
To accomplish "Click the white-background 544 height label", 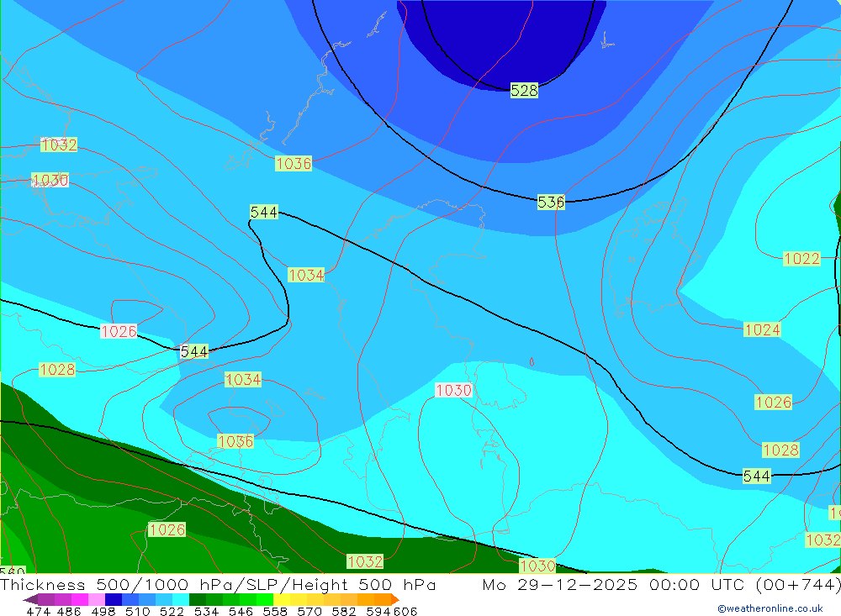I will 193,351.
